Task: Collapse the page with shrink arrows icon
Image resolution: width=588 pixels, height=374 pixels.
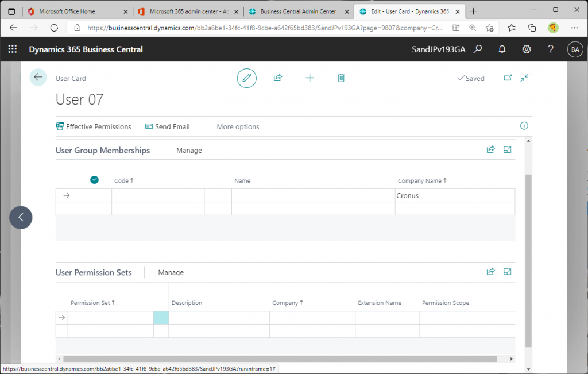Action: click(x=524, y=78)
